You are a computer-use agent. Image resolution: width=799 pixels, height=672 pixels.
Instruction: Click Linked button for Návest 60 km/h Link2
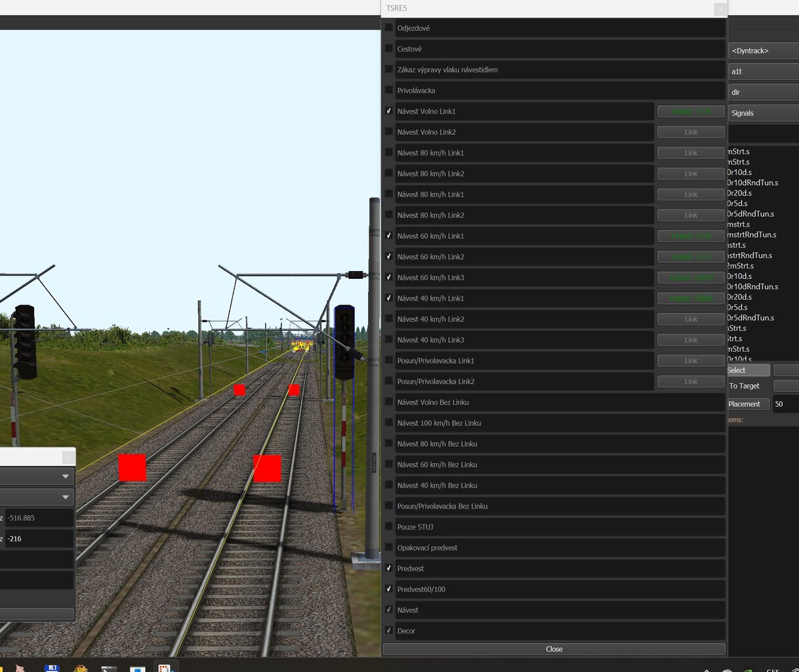coord(691,257)
